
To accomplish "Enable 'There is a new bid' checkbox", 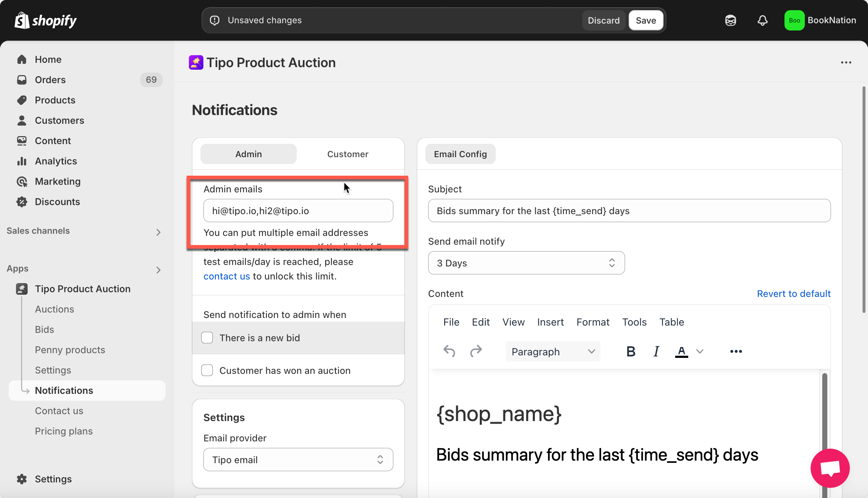I will [207, 338].
